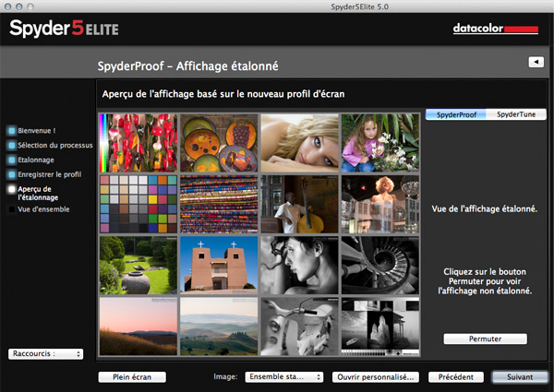The image size is (554, 392).
Task: Select the color checker chart thumbnail
Action: pyautogui.click(x=138, y=204)
